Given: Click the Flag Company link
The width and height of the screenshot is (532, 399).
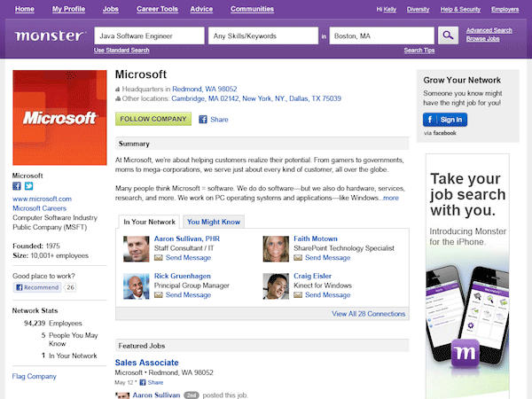Looking at the screenshot, I should point(35,376).
